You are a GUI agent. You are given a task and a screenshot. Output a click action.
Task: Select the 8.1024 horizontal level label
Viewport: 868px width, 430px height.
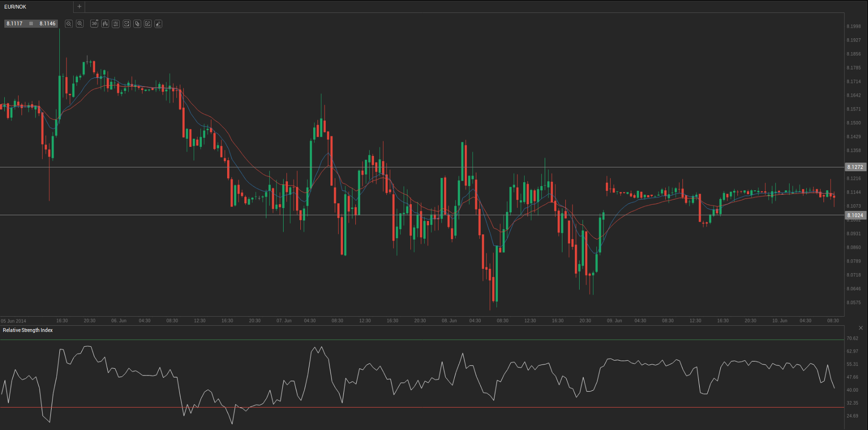pos(855,215)
